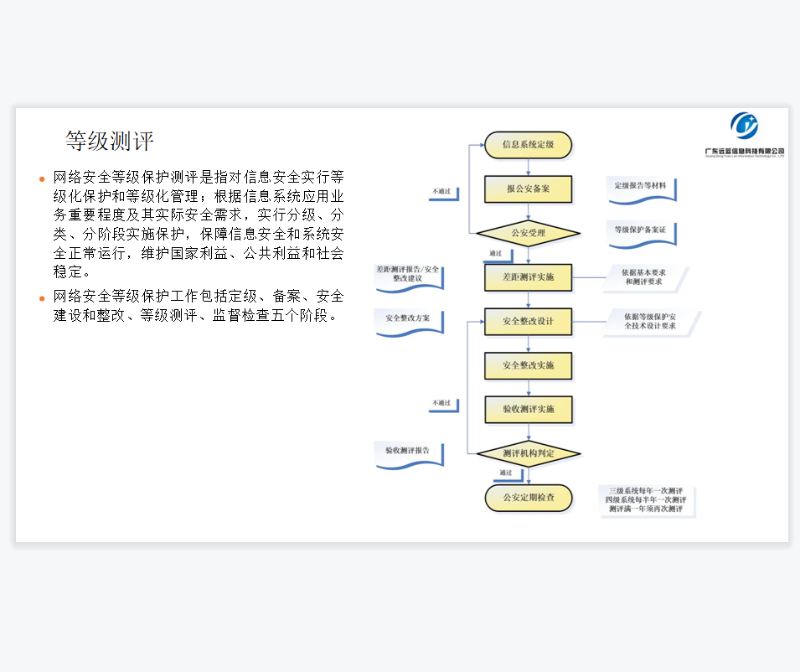This screenshot has height=672, width=800.
Task: Click the 等级保护备案证 document note
Action: (x=641, y=230)
